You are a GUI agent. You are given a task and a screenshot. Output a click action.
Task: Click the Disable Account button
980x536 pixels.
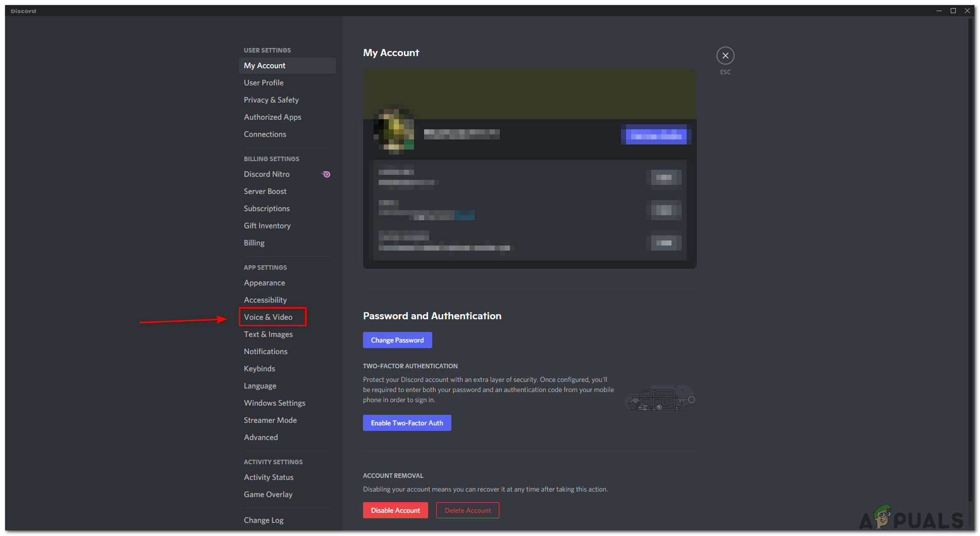(395, 510)
